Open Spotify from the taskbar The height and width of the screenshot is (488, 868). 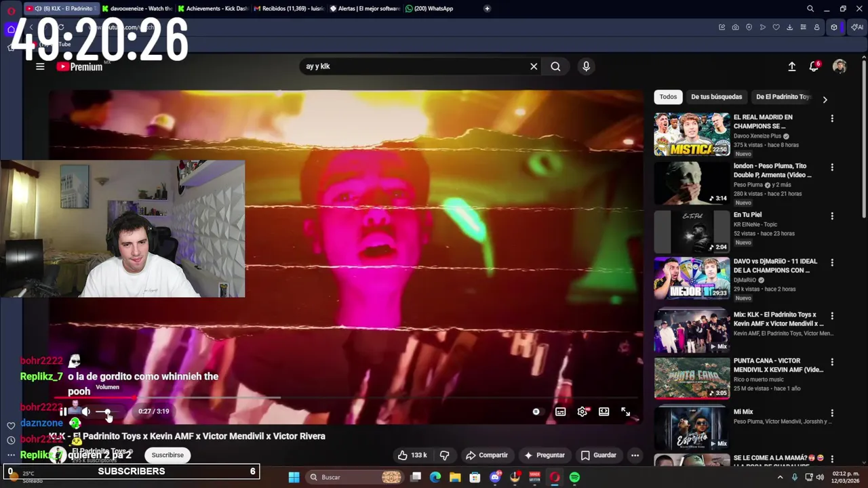tap(574, 477)
